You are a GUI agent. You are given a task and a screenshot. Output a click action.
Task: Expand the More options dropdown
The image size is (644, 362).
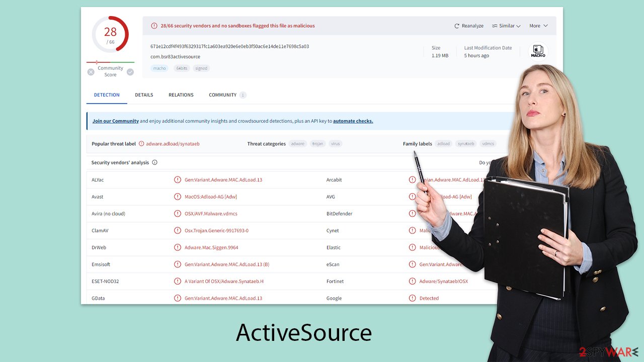(x=538, y=26)
